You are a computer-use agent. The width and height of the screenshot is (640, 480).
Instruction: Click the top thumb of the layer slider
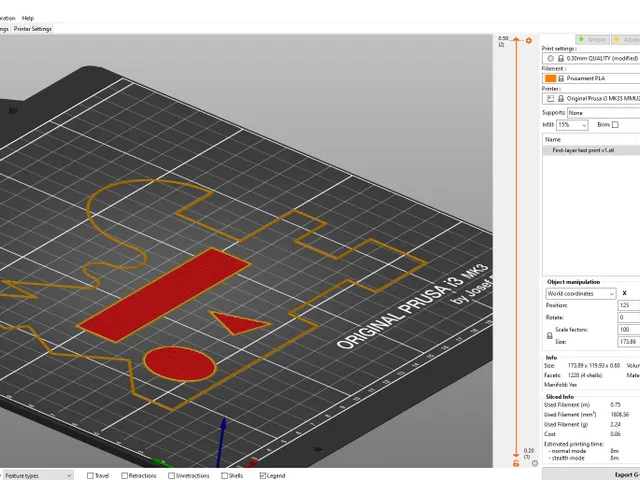(x=516, y=40)
